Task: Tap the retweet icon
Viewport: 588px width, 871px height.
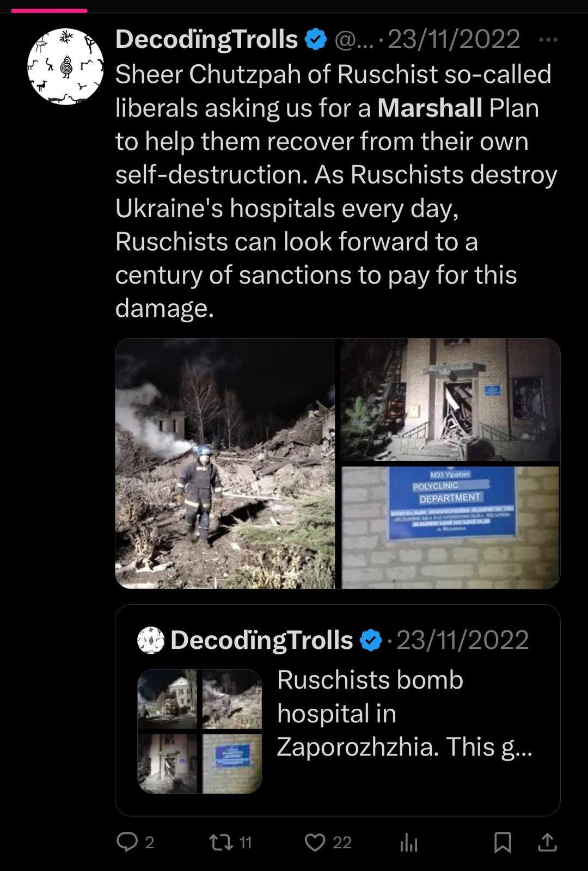Action: click(x=222, y=842)
